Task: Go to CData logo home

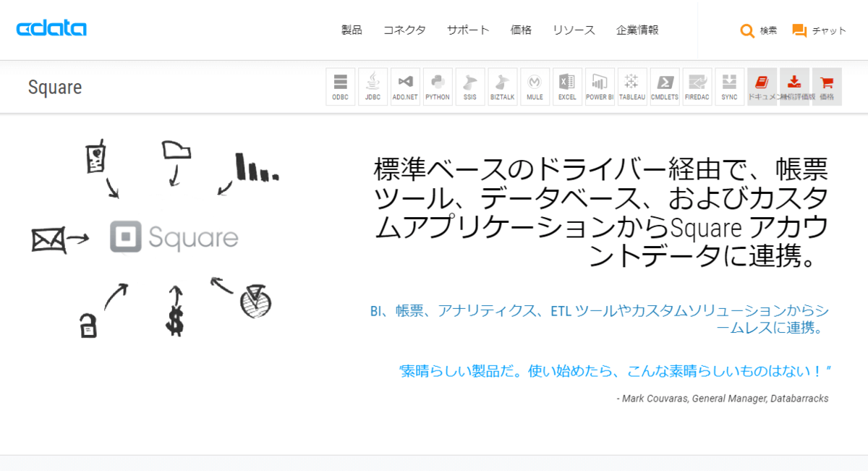Action: [51, 29]
